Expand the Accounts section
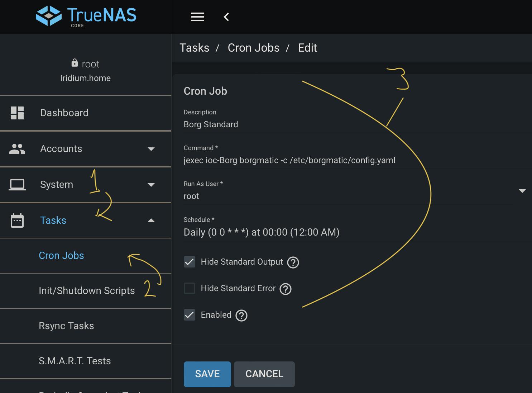 point(151,149)
